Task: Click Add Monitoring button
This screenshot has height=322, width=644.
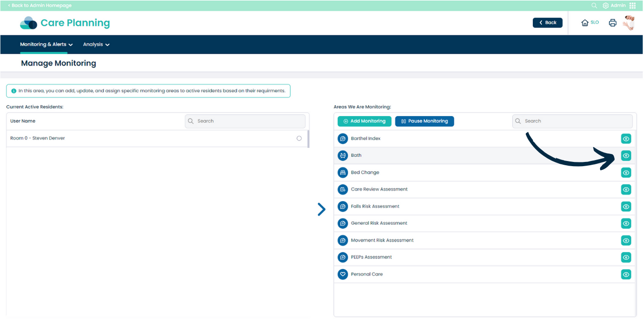Action: click(x=365, y=121)
